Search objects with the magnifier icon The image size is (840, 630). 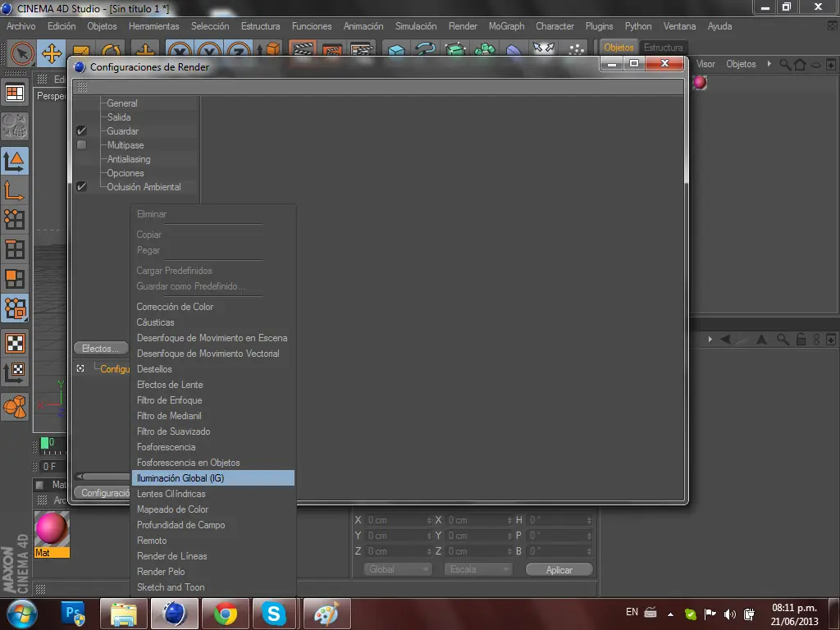tap(785, 65)
